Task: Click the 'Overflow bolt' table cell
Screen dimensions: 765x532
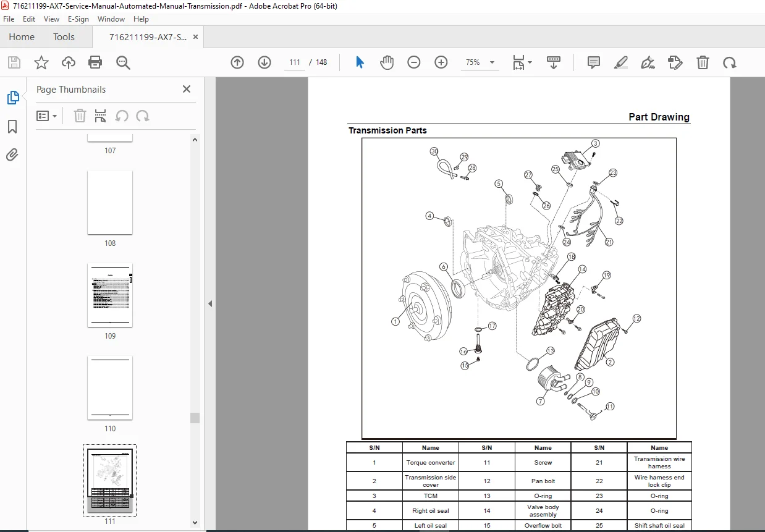Action: [x=543, y=526]
